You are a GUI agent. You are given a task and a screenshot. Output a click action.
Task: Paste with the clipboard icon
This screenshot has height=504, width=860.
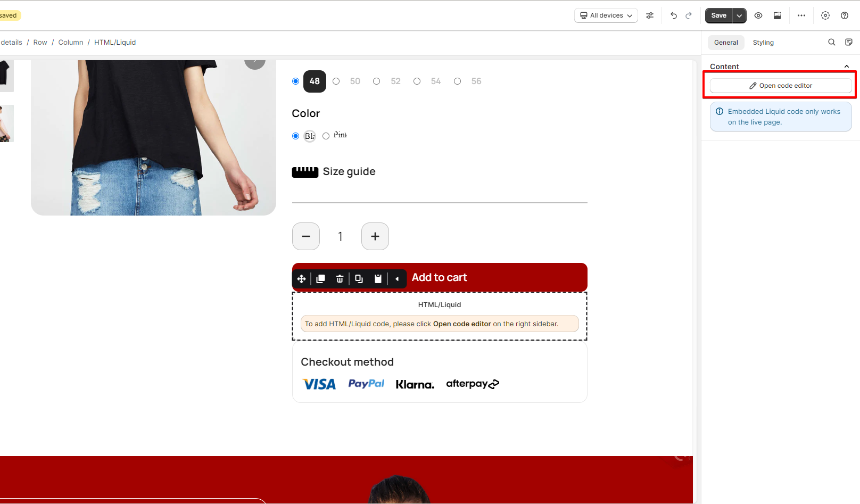[378, 279]
